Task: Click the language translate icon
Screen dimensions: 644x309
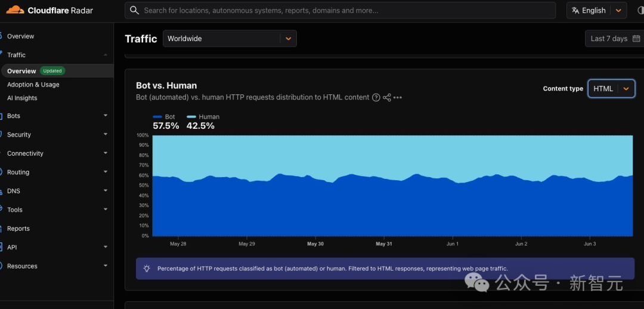Action: coord(575,11)
